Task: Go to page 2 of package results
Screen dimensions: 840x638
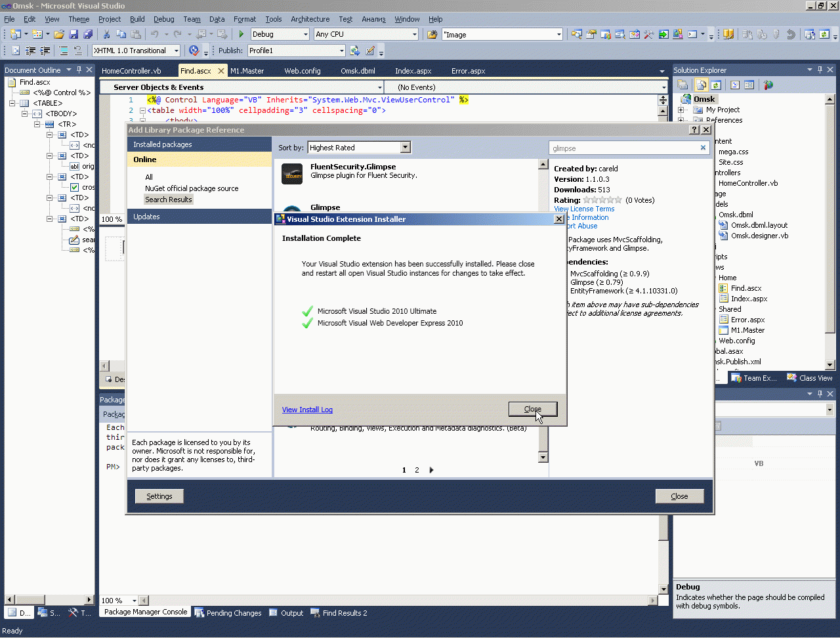Action: 417,470
